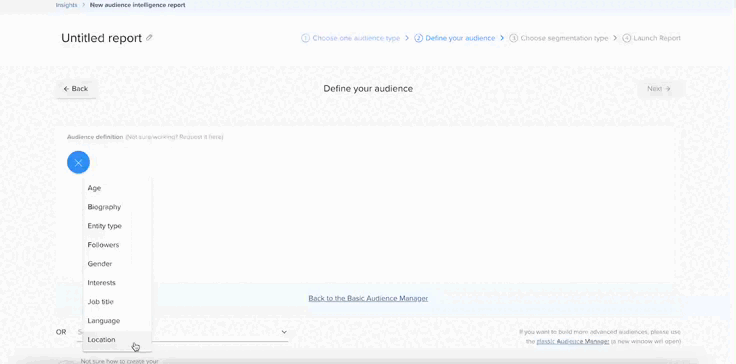Screen dimensions: 736x364
Task: Expand the dropdown chevron beside OR
Action: [284, 332]
